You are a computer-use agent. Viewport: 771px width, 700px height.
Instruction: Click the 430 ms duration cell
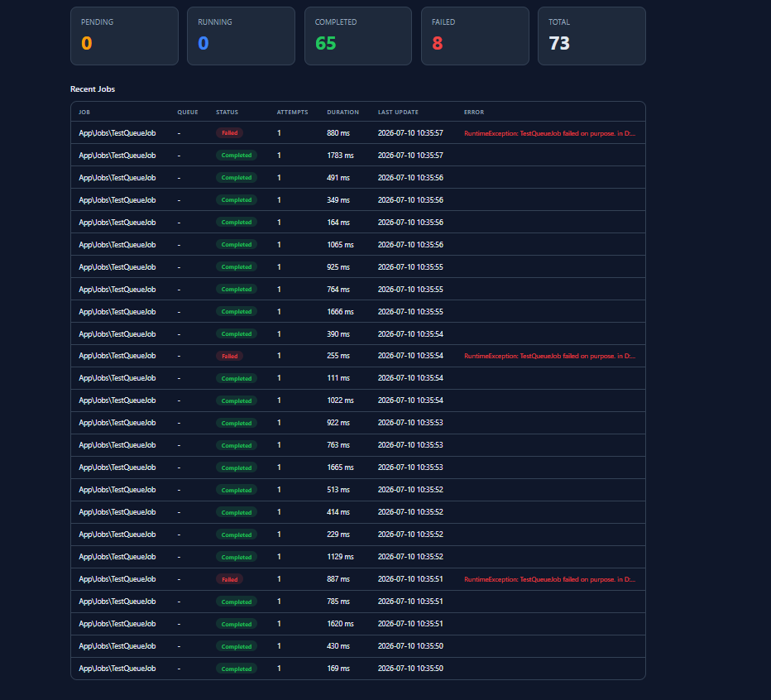click(x=338, y=646)
